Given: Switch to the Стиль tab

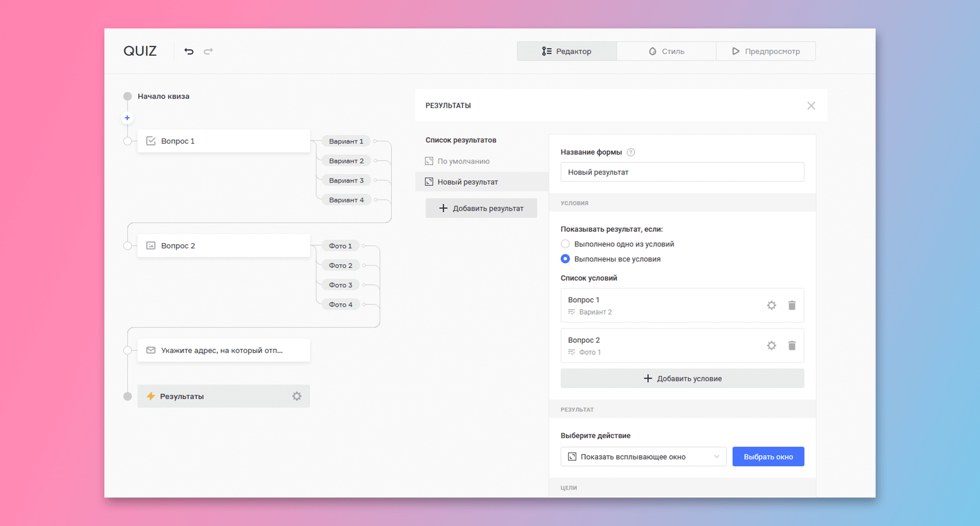Looking at the screenshot, I should click(x=666, y=51).
